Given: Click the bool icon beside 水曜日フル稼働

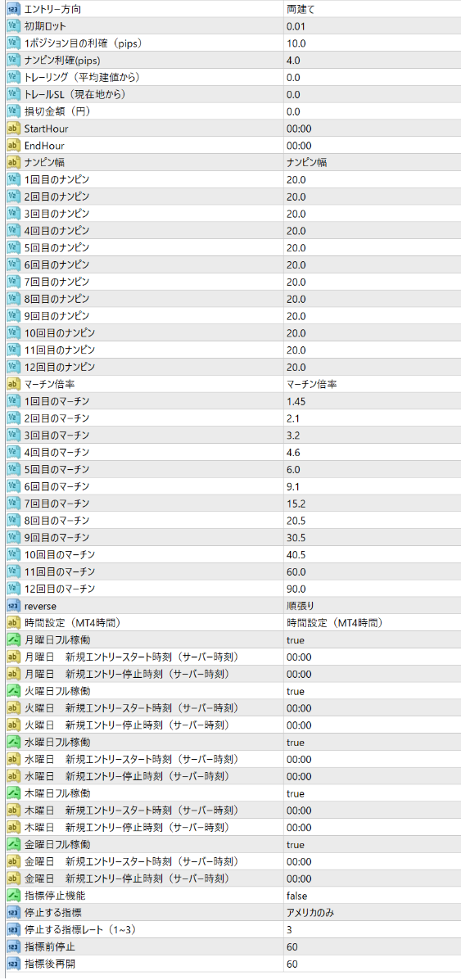Looking at the screenshot, I should [x=14, y=743].
